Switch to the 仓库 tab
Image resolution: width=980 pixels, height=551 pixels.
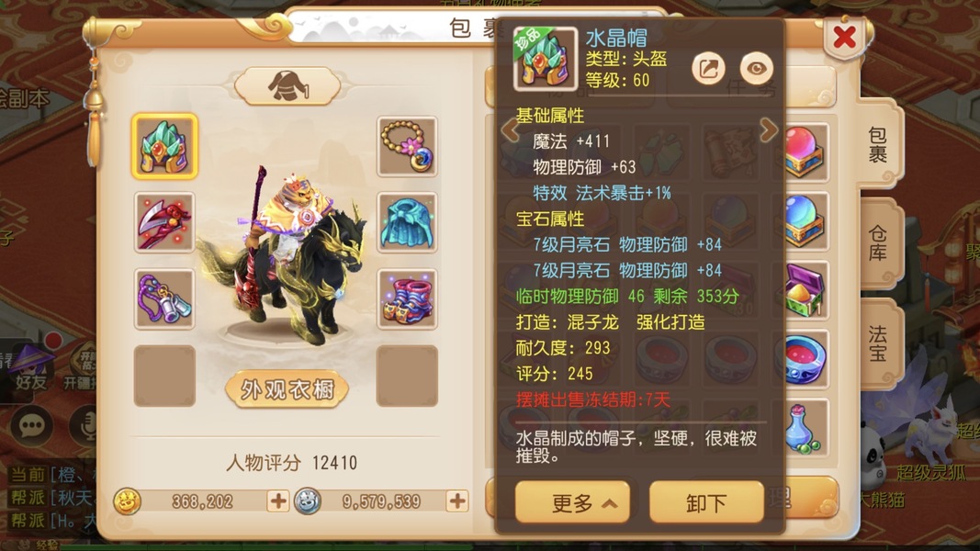point(878,243)
